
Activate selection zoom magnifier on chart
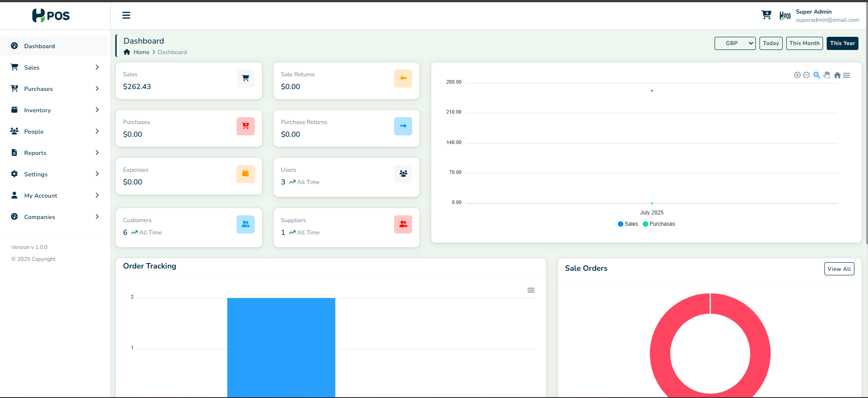[x=817, y=75]
